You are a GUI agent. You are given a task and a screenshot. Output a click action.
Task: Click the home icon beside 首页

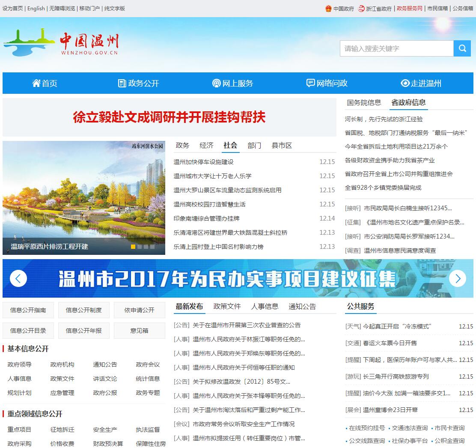36,83
